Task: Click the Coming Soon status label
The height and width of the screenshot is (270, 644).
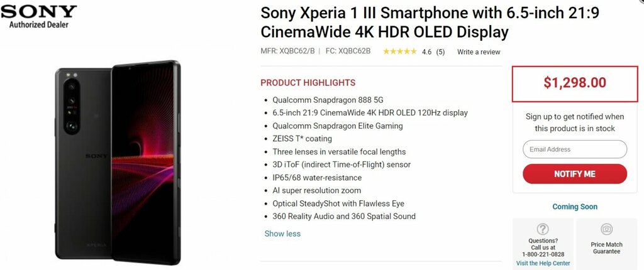Action: coord(575,207)
